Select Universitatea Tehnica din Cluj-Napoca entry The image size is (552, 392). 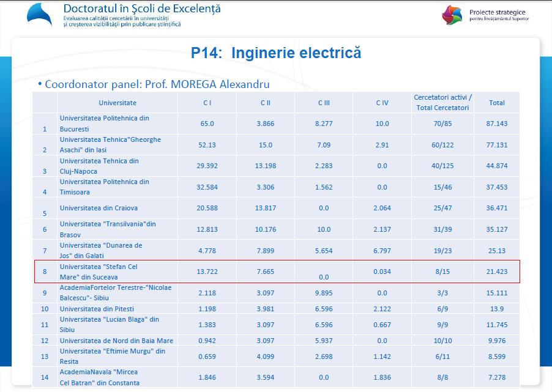point(99,166)
